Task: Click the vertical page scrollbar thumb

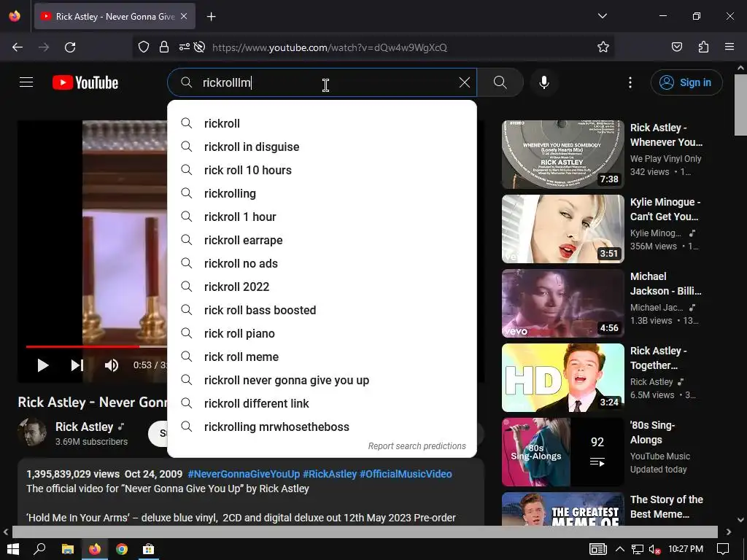Action: coord(740,105)
